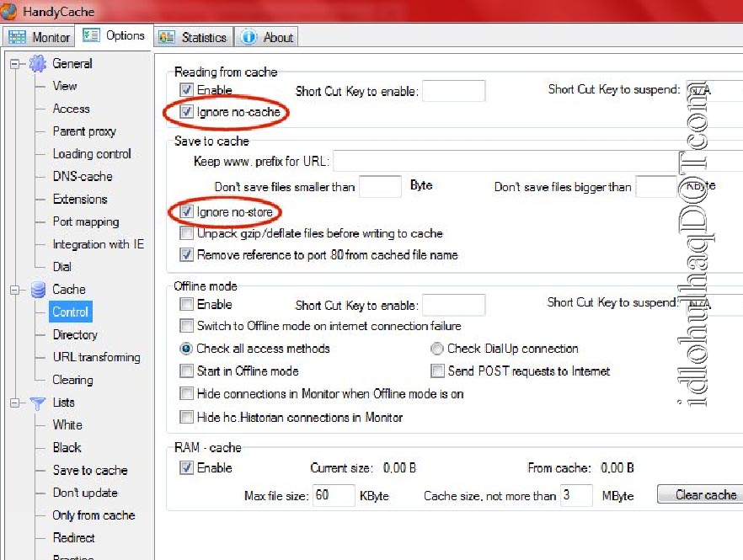Click Reading cache Short Cut Key to suspend field
Screen dimensions: 743x560
click(714, 90)
